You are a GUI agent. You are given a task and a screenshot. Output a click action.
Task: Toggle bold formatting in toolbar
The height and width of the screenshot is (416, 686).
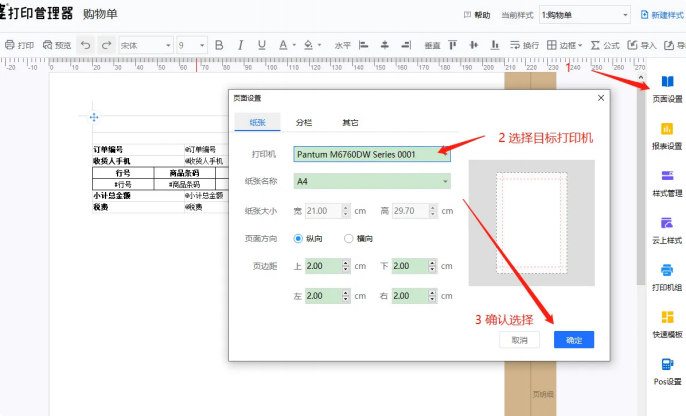click(x=218, y=45)
